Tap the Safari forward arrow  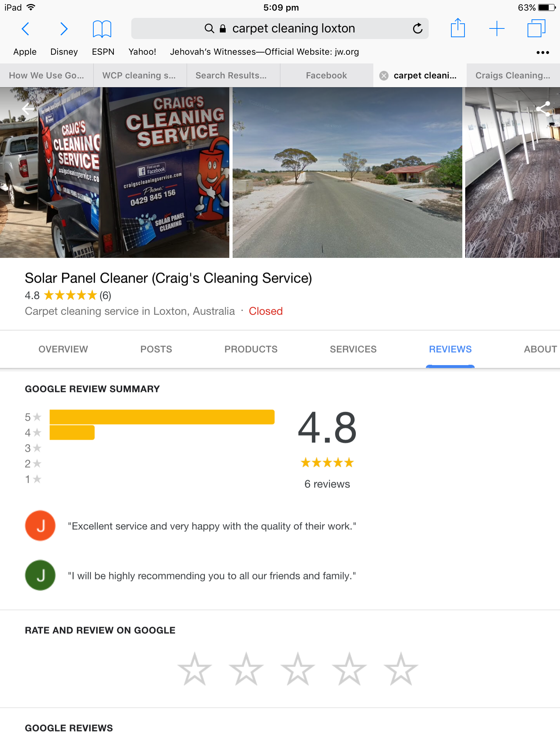pyautogui.click(x=64, y=29)
